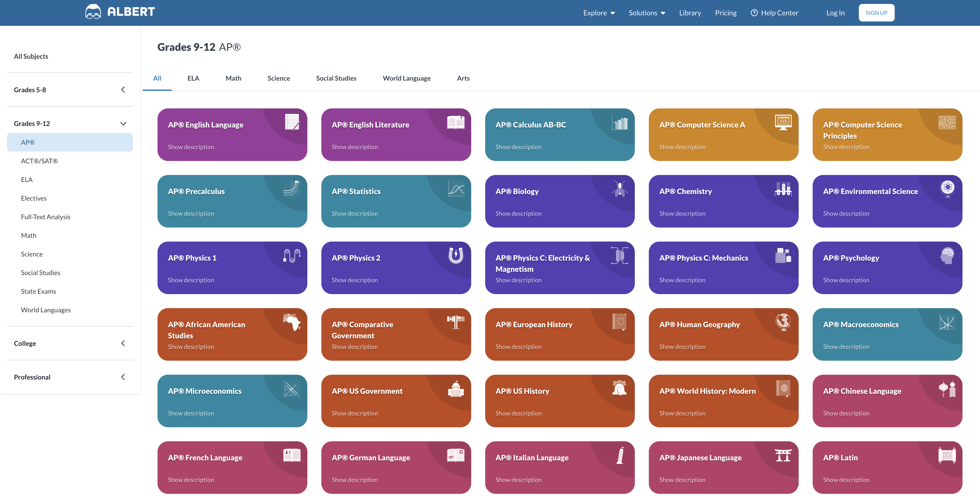Click the AP Chemistry test tubes icon

783,189
